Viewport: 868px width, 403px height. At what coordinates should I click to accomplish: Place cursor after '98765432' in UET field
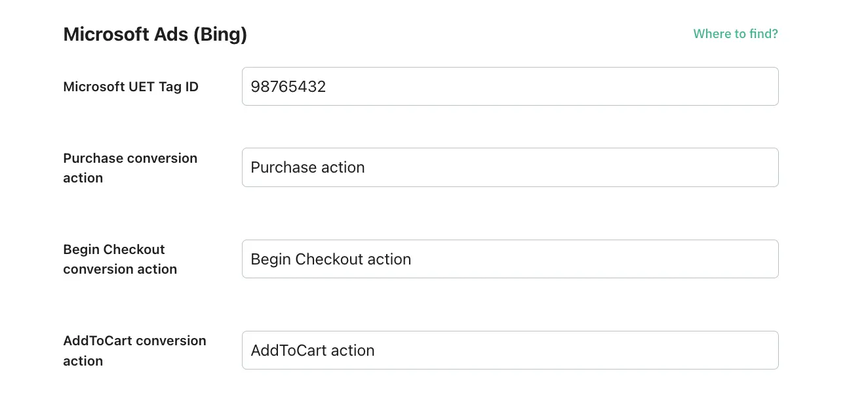point(328,86)
